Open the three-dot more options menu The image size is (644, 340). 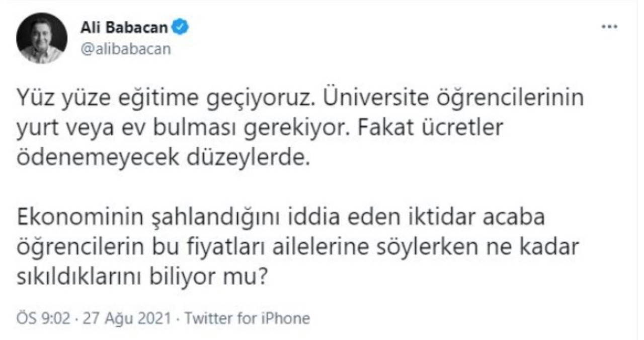(609, 27)
